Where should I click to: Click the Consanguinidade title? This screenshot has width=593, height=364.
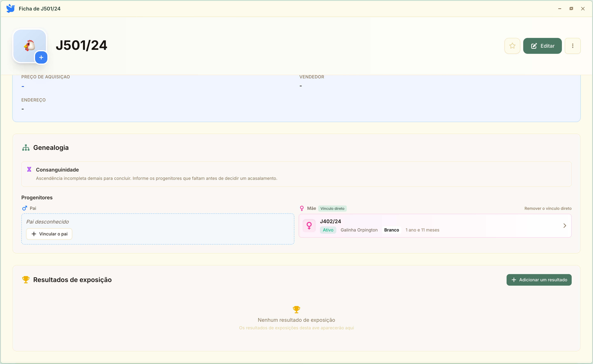click(x=57, y=170)
